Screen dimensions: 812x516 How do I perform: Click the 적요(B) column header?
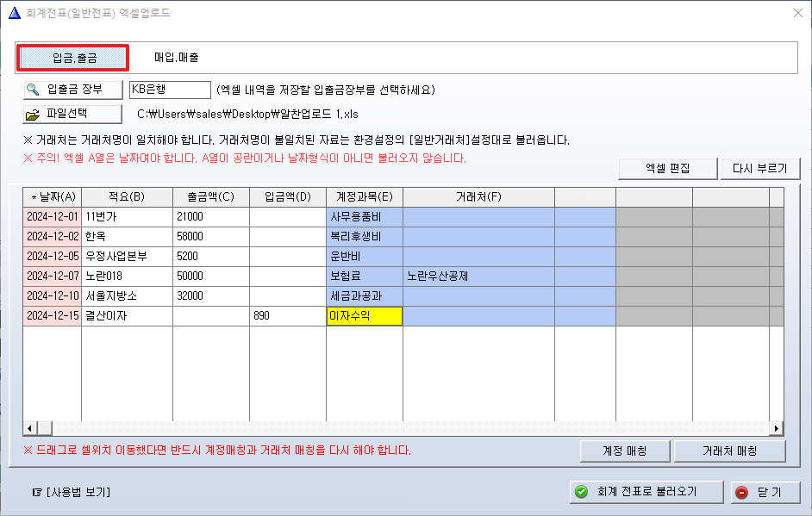pyautogui.click(x=127, y=197)
